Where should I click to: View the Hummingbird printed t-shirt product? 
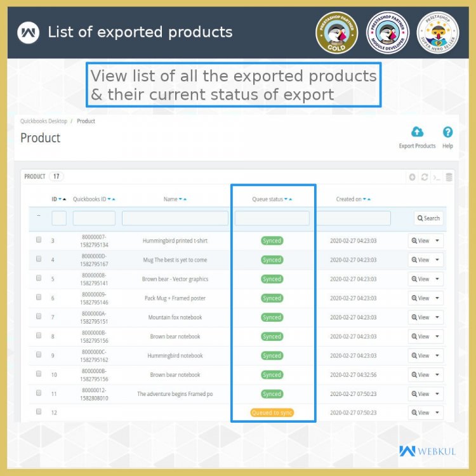(420, 241)
